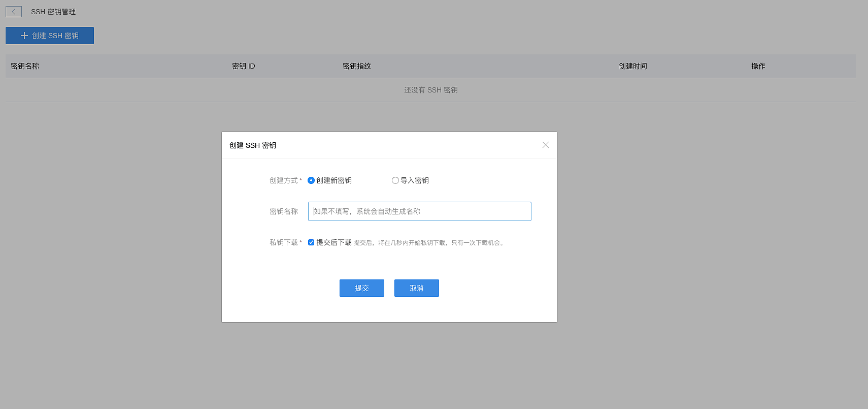The image size is (868, 409).
Task: Uncheck the 提交后下载 checkbox
Action: pyautogui.click(x=311, y=242)
